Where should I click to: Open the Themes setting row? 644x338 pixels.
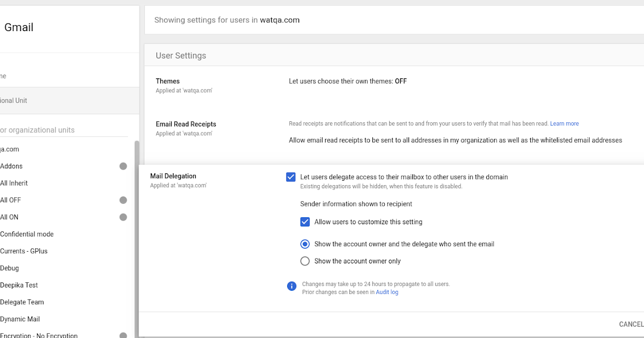[167, 81]
